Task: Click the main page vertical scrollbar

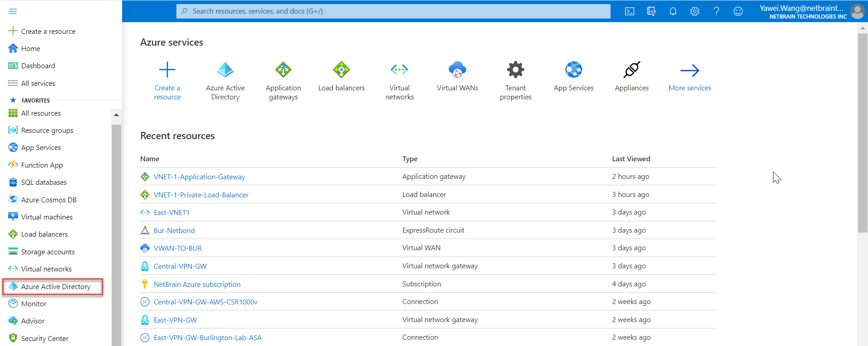Action: (863, 133)
